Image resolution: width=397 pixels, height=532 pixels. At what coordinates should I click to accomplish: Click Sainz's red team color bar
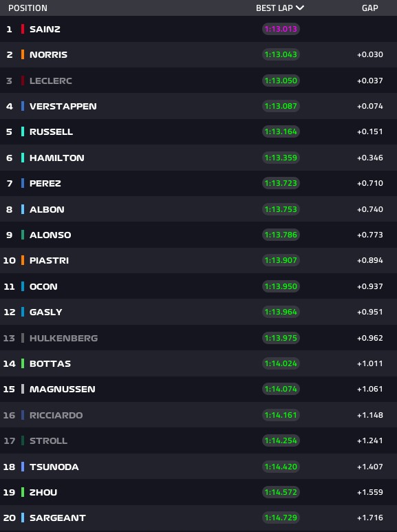[x=23, y=29]
